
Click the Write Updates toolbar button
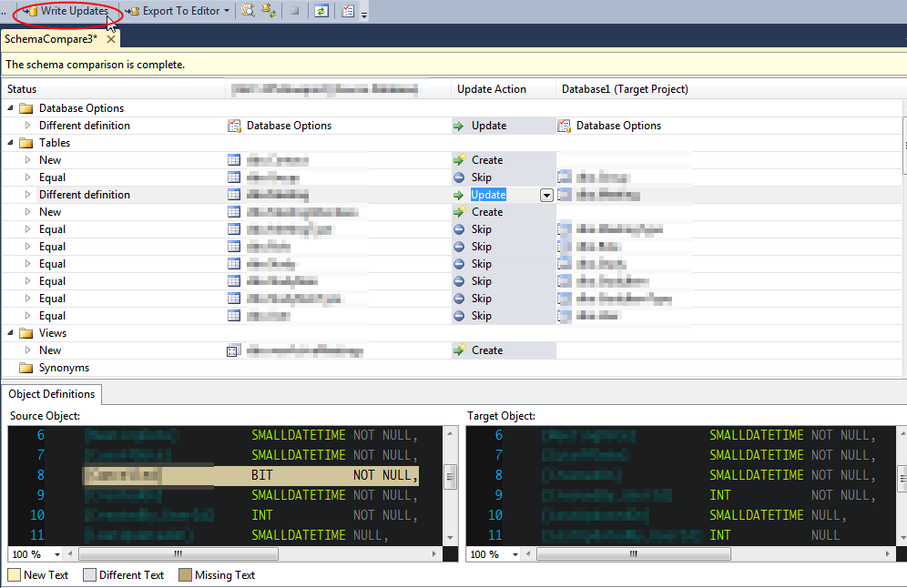coord(69,11)
